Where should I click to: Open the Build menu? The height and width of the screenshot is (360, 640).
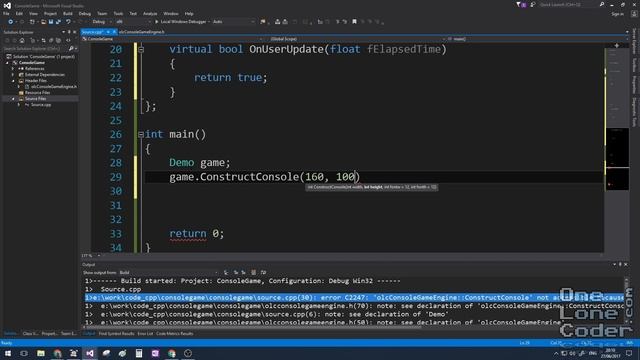click(68, 13)
